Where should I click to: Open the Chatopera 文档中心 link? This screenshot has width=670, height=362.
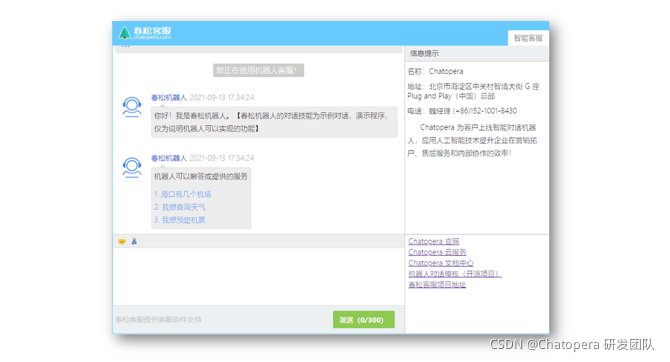(x=441, y=263)
